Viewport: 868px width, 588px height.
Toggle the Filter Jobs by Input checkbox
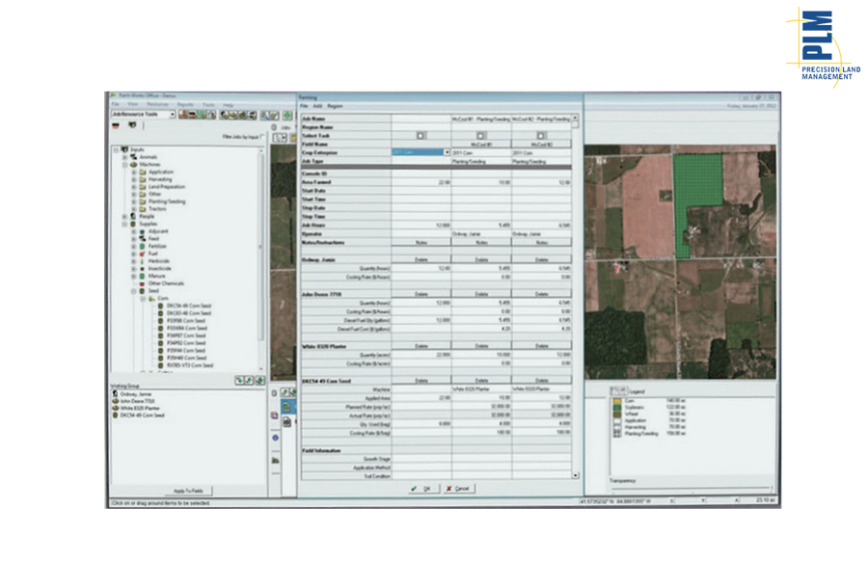(261, 137)
